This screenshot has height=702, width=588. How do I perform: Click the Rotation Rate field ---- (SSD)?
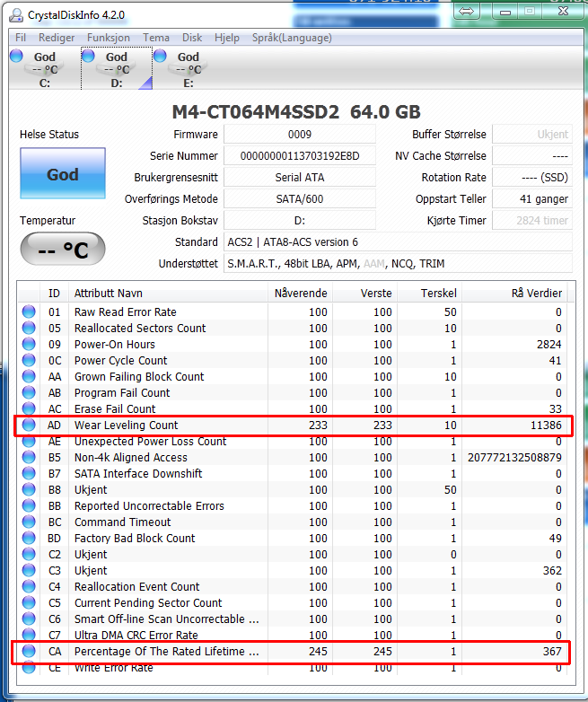pos(532,177)
